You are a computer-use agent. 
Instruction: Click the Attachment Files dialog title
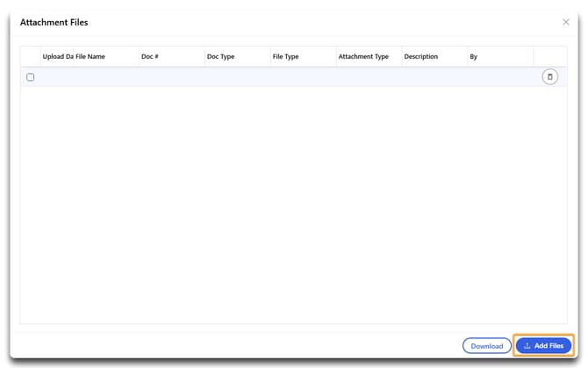pyautogui.click(x=54, y=22)
